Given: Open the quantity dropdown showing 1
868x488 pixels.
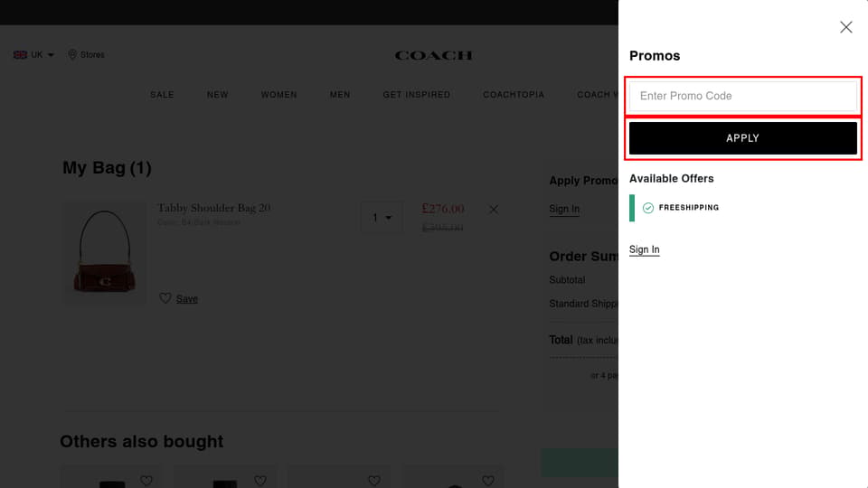Looking at the screenshot, I should pos(382,218).
